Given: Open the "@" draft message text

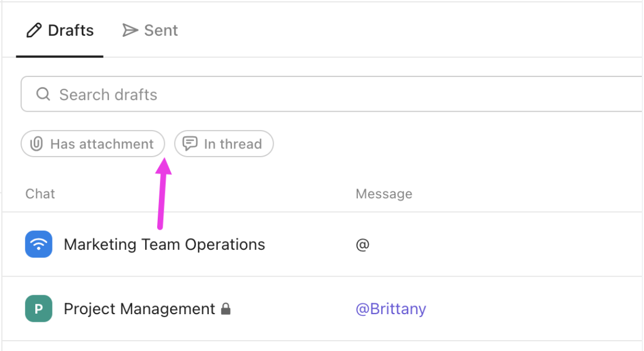Looking at the screenshot, I should click(362, 244).
